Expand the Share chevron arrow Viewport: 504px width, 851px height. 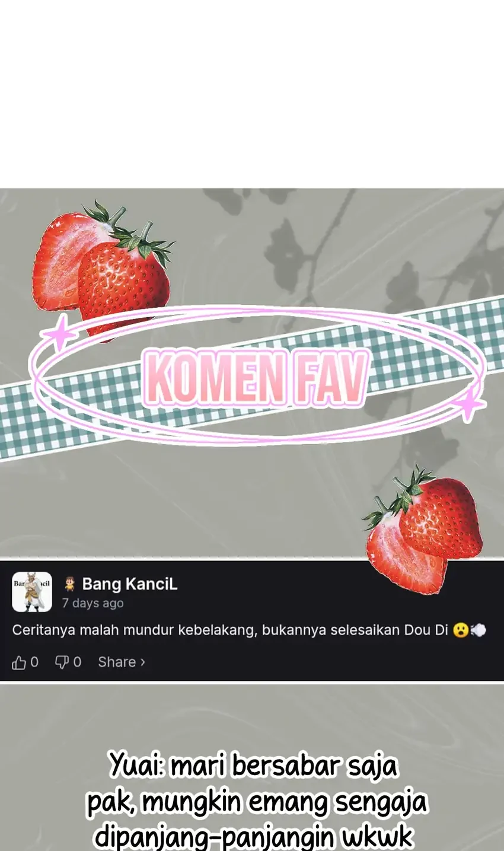tap(142, 662)
